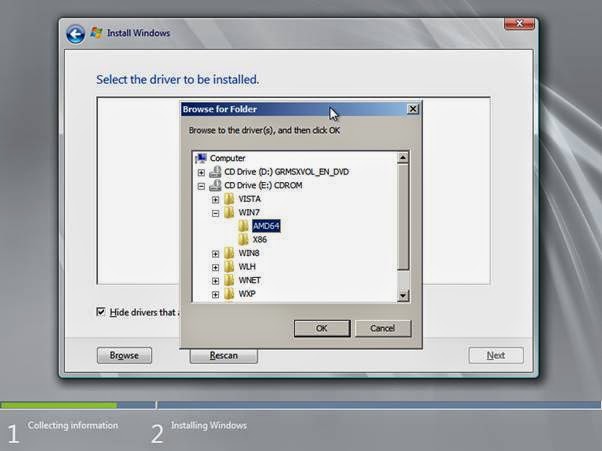Expand the WXP folder node
Screen dimensions: 602x451
coord(215,294)
